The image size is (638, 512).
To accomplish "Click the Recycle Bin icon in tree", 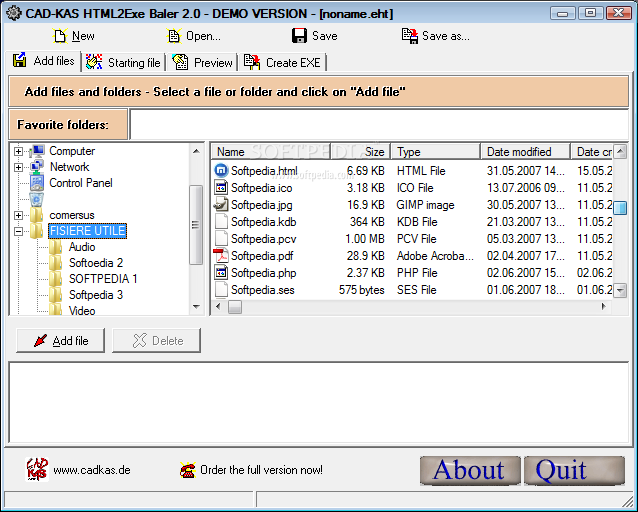I will tap(37, 199).
